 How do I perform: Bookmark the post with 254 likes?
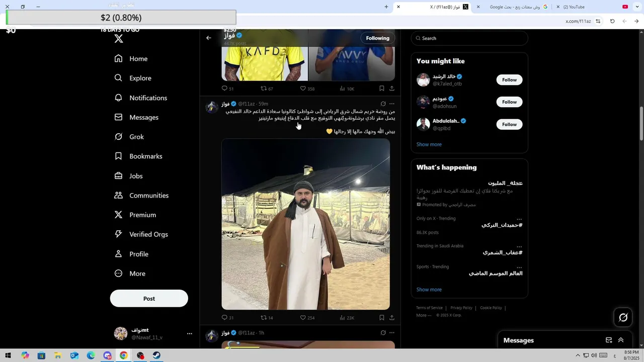(x=382, y=318)
